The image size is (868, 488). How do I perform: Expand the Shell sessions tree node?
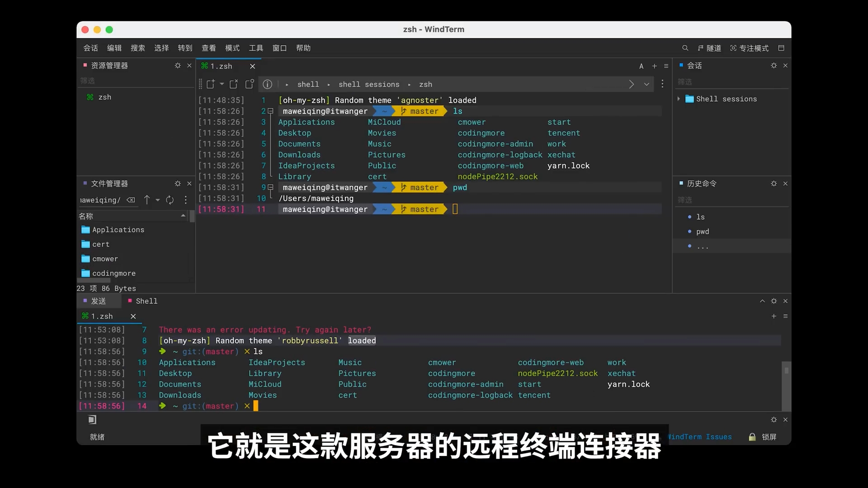click(x=679, y=99)
